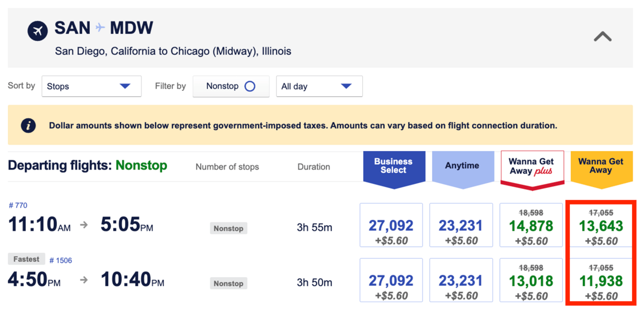Open the All day time filter dropdown
This screenshot has width=644, height=310.
point(319,86)
